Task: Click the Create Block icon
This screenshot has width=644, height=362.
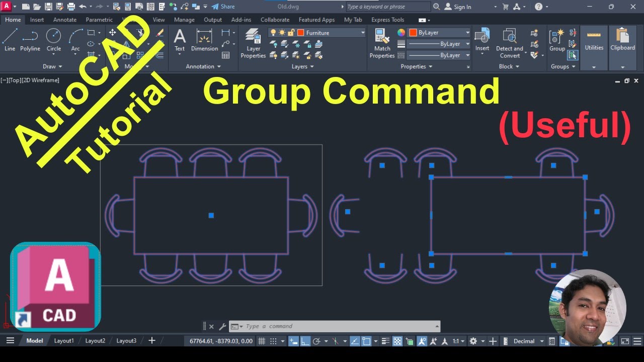Action: tap(534, 33)
